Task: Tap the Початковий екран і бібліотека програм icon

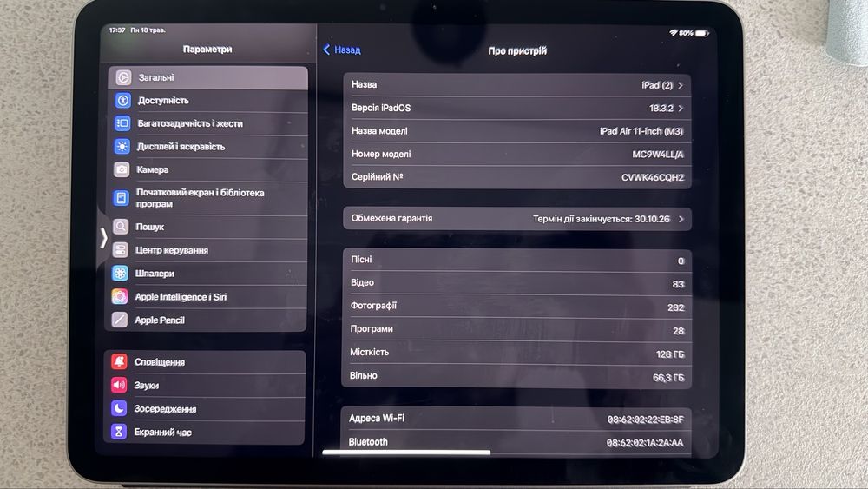Action: pyautogui.click(x=122, y=198)
